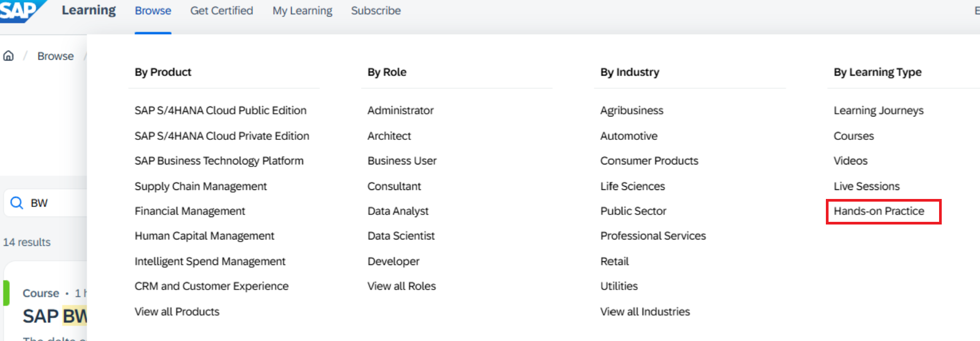Select Human Capital Management

(204, 236)
